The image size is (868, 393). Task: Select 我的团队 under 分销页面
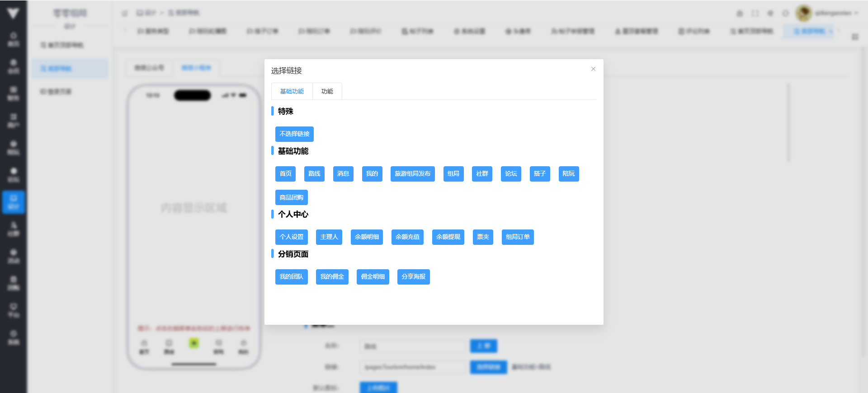coord(291,277)
